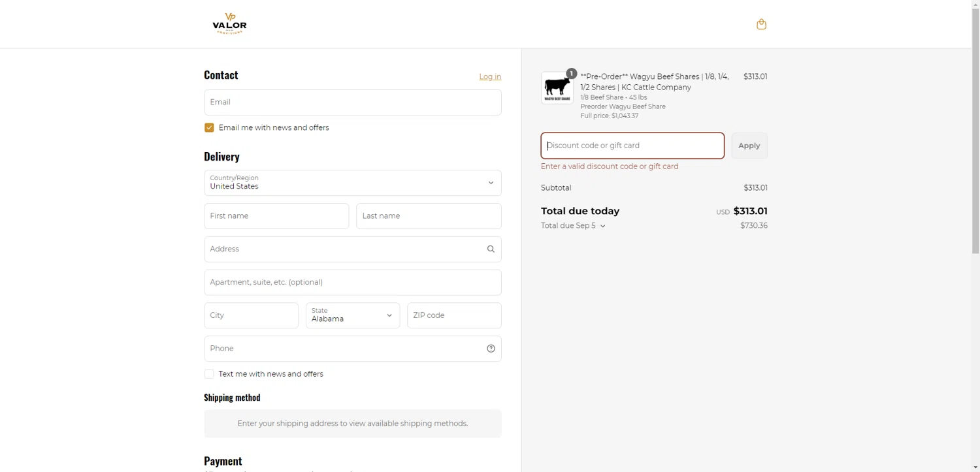Open the Country/Region dropdown

pos(353,183)
